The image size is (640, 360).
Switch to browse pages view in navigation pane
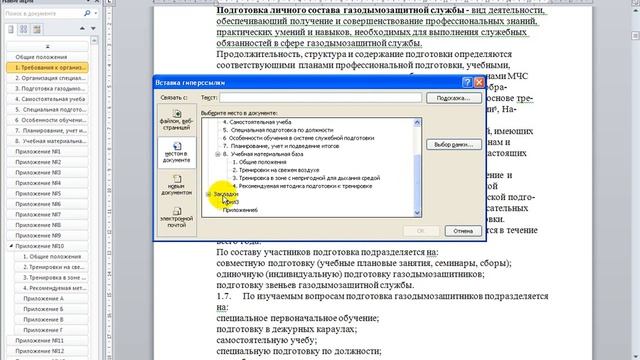24,29
